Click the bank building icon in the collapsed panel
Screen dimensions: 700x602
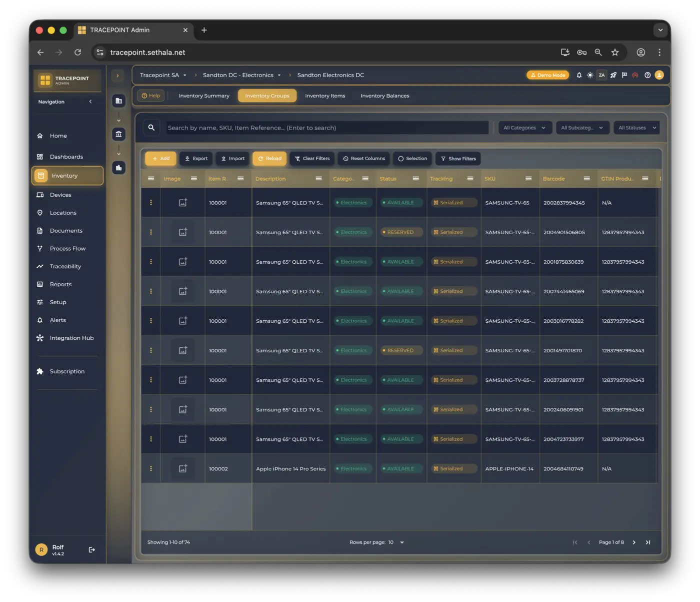[x=118, y=134]
